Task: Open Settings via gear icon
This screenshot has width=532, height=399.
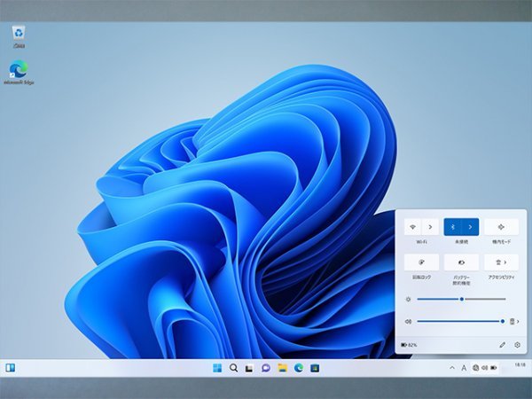Action: (x=517, y=345)
